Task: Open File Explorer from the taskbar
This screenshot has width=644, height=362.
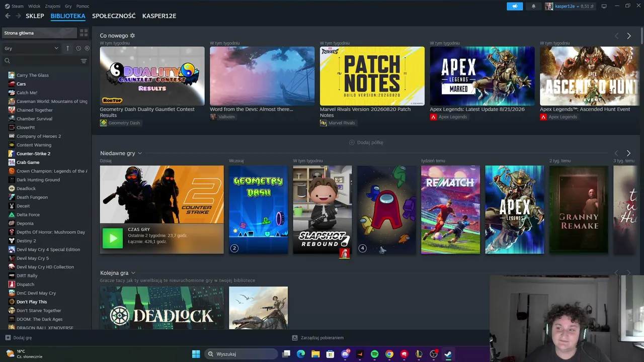Action: (x=315, y=354)
